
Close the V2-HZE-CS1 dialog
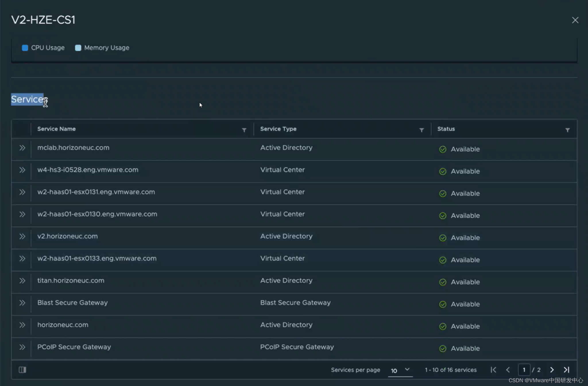pyautogui.click(x=575, y=20)
